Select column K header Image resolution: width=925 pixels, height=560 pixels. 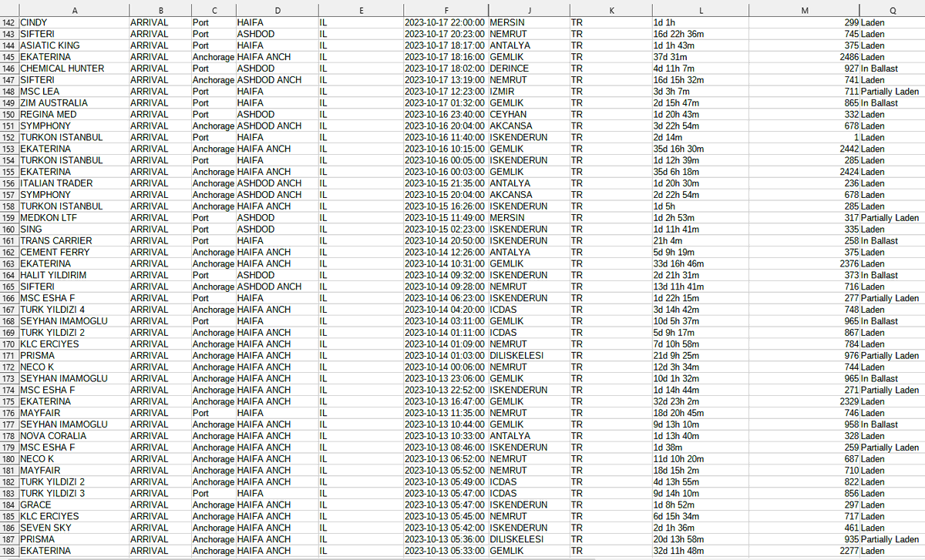610,10
